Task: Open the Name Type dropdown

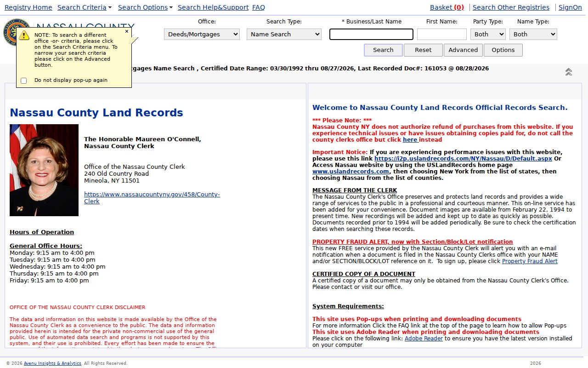Action: pos(533,34)
